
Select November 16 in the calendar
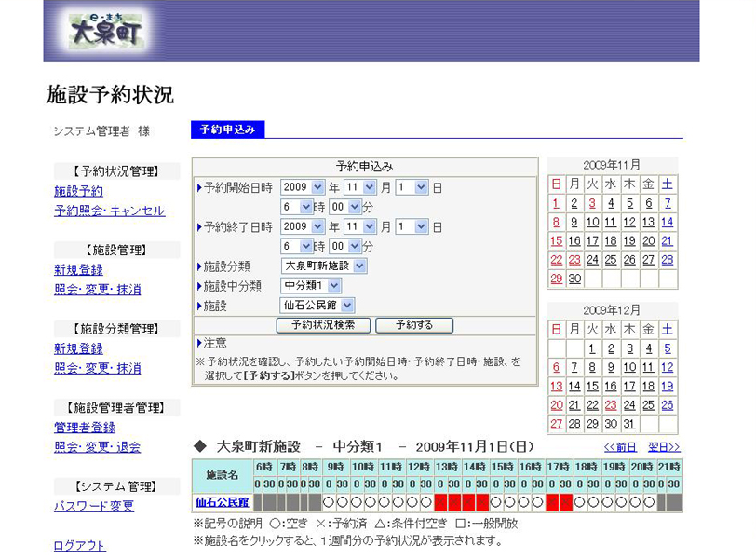pos(574,240)
